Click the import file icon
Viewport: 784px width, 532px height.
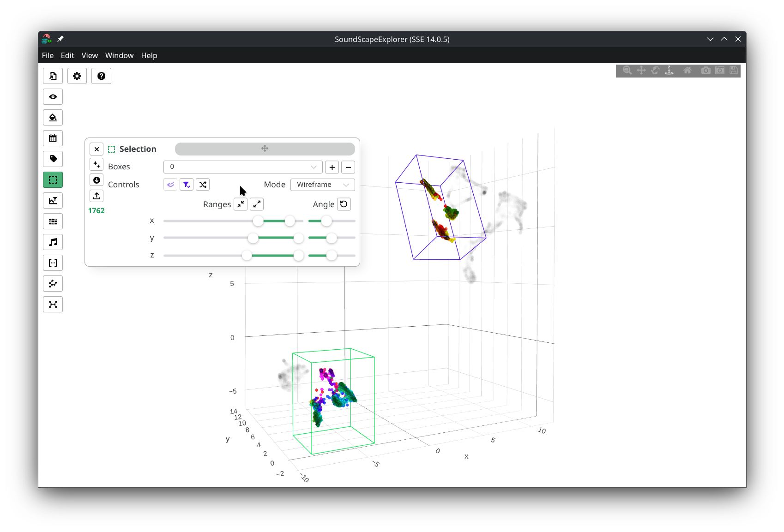point(53,76)
